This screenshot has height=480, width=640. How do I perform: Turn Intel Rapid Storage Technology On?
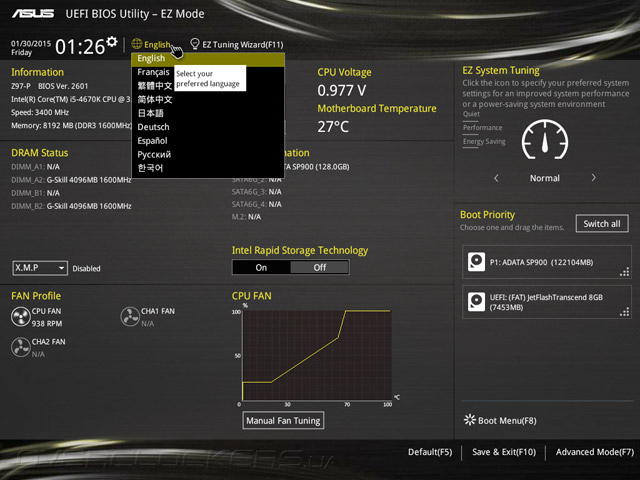pyautogui.click(x=261, y=267)
